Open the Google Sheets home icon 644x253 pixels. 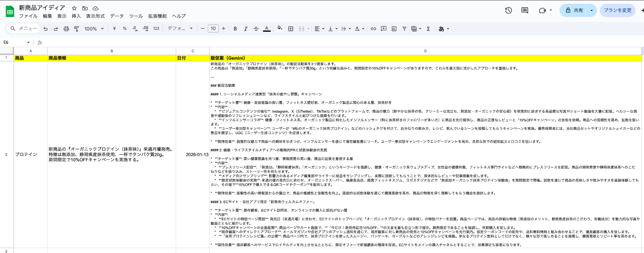click(x=10, y=12)
